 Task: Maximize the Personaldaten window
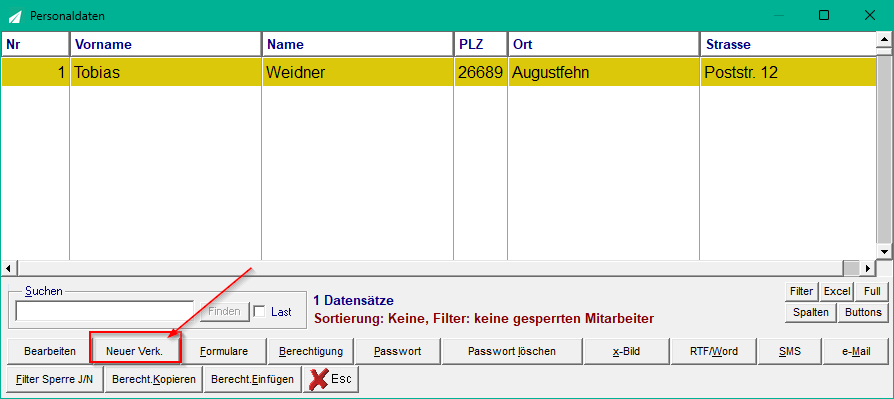824,15
